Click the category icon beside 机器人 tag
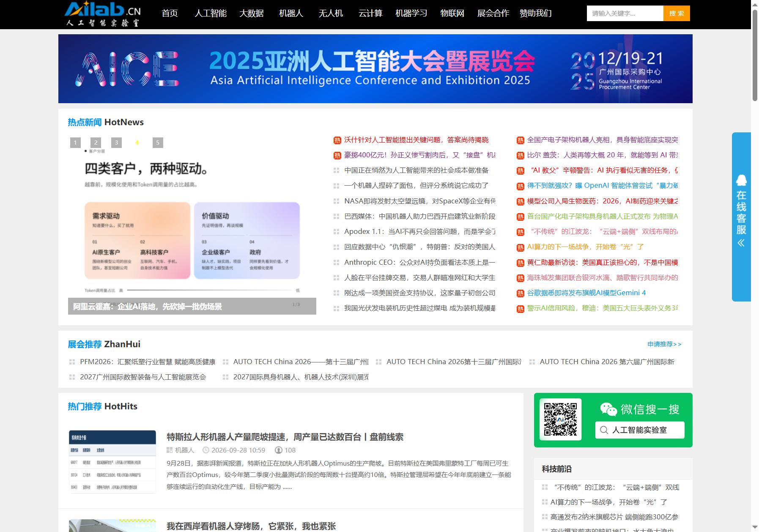The image size is (759, 532). coord(170,450)
